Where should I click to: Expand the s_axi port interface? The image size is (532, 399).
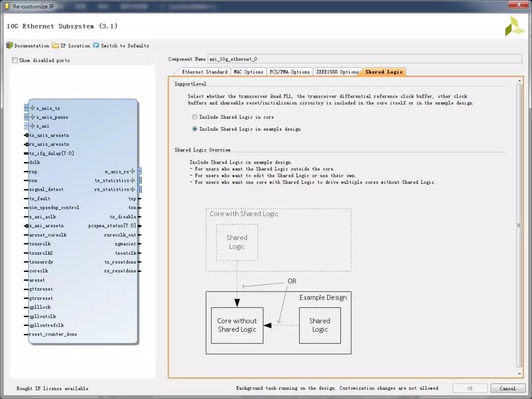click(x=33, y=126)
